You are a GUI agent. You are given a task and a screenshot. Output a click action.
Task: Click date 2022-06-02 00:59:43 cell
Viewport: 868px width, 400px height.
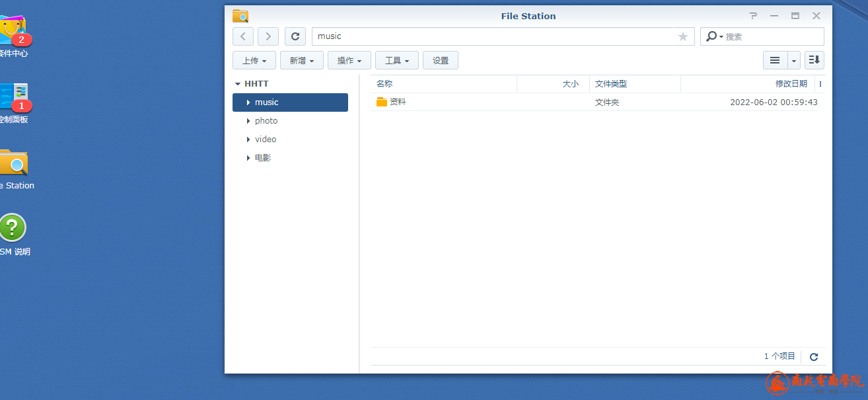coord(774,102)
